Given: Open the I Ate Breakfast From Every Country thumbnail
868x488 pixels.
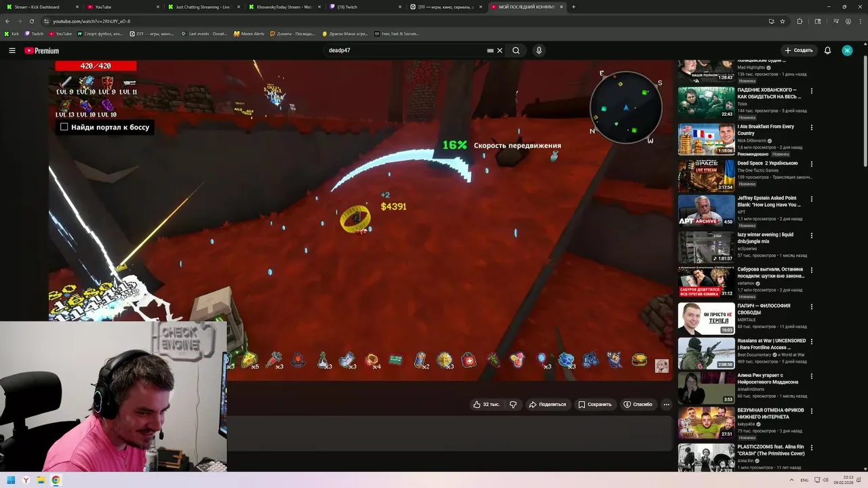Looking at the screenshot, I should (x=706, y=139).
